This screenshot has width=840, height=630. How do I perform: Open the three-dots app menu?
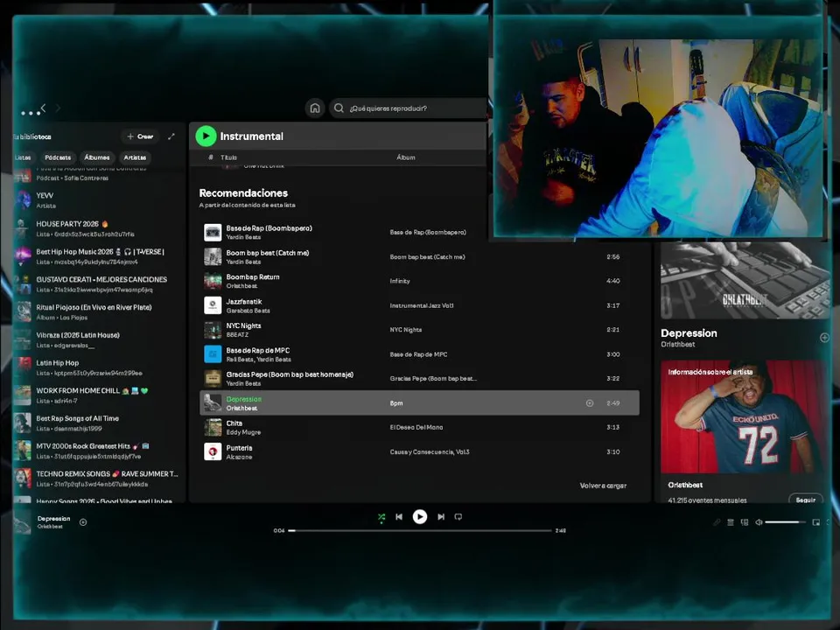[x=31, y=113]
